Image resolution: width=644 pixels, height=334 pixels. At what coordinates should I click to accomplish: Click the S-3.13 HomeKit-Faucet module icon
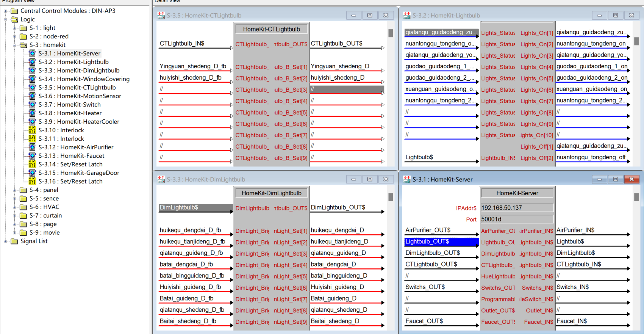(33, 156)
